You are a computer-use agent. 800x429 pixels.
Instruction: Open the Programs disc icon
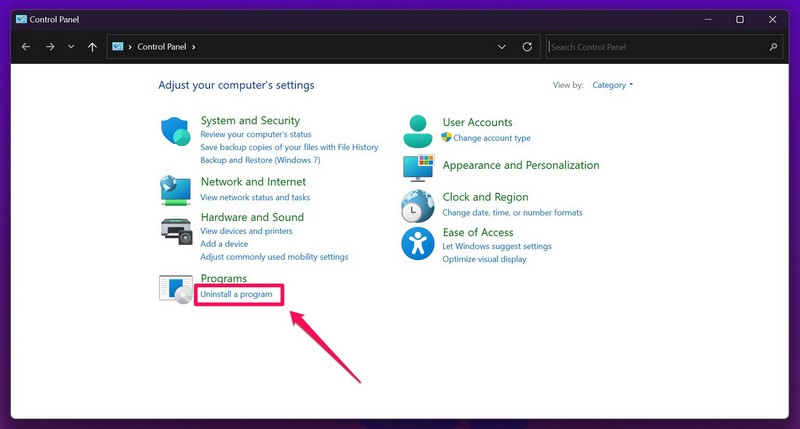(176, 289)
